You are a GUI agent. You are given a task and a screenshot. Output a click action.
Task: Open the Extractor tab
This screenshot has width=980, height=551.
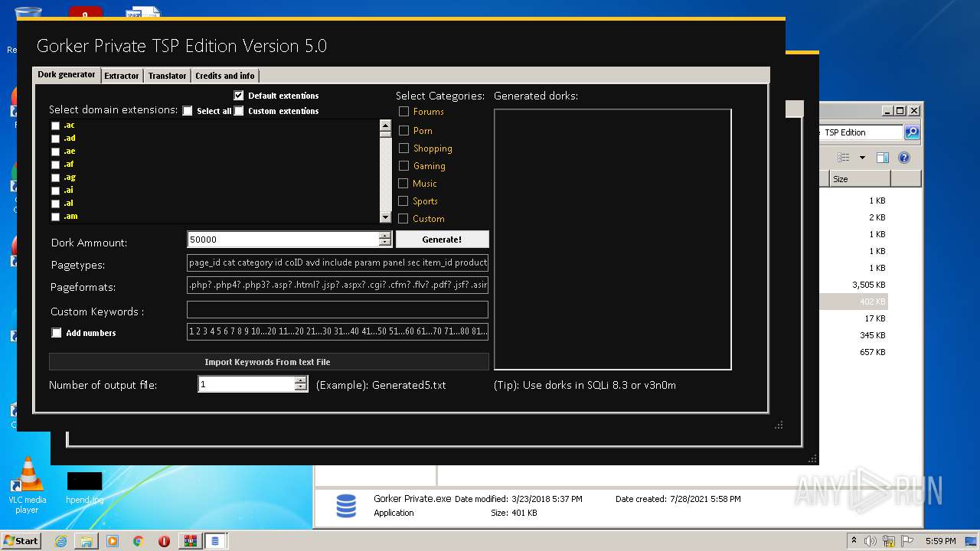point(122,76)
